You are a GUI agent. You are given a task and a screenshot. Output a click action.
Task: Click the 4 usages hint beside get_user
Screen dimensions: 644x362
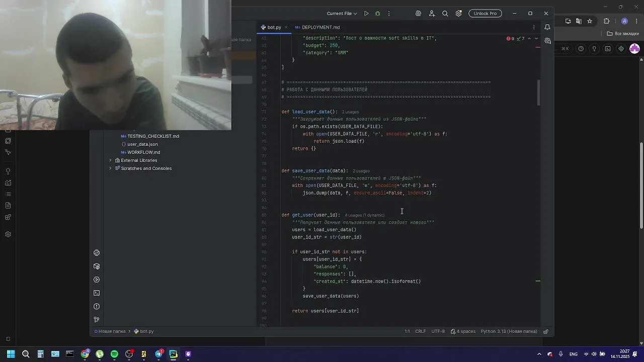pos(364,215)
